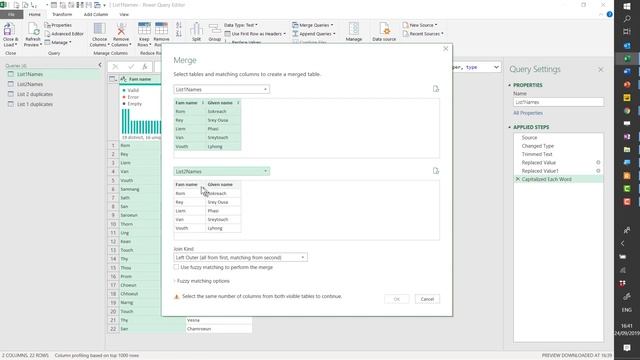Click the first table preview refresh icon
Viewport: 640px width, 360px height.
(436, 89)
